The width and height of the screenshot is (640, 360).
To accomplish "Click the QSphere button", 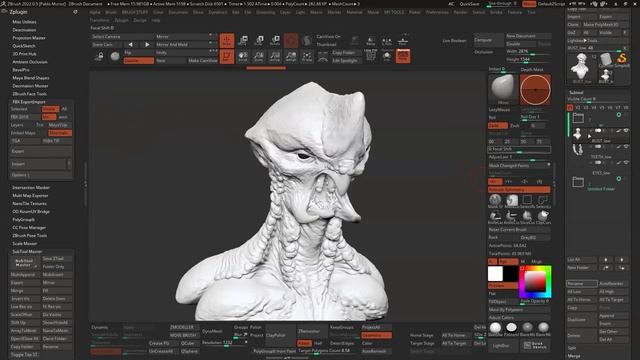I will pyautogui.click(x=190, y=351).
